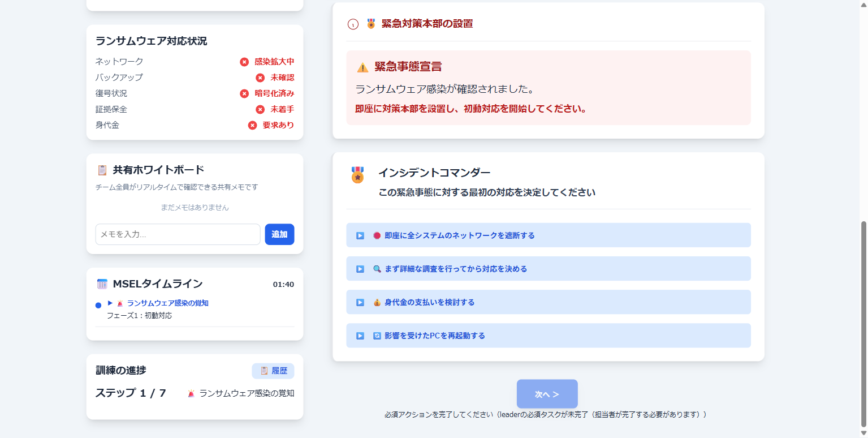Screen dimensions: 868x438
Task: Click the 緊急事態宣言 heading text
Action: click(408, 67)
